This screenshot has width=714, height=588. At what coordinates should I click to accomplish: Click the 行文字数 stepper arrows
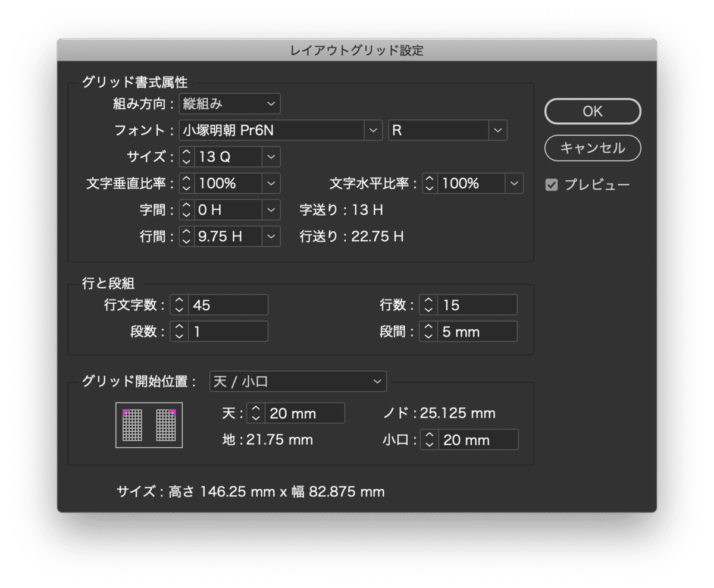click(179, 304)
